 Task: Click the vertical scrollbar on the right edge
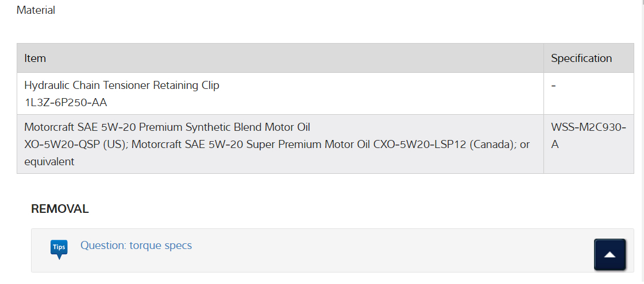641,115
